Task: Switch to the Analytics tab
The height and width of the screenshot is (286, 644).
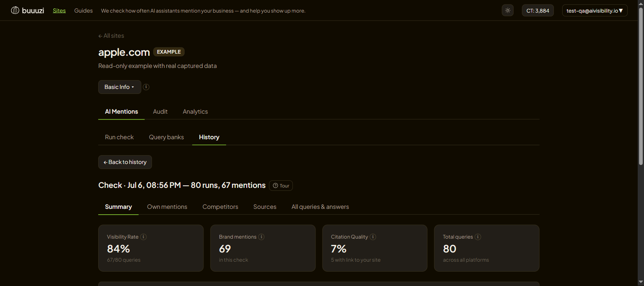Action: click(196, 112)
